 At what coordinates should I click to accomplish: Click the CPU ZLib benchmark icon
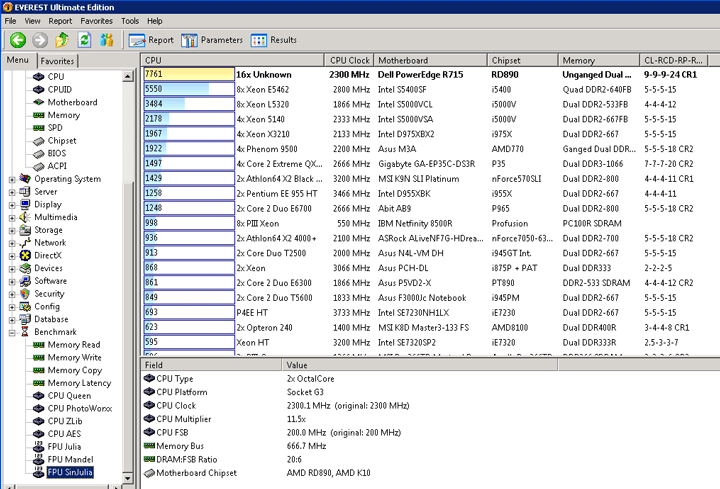click(x=39, y=422)
